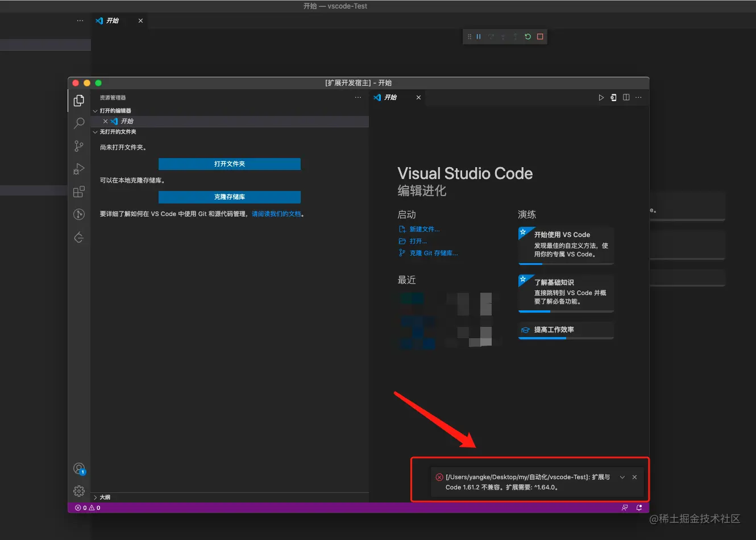Pause debugging in the debug toolbar

point(479,36)
